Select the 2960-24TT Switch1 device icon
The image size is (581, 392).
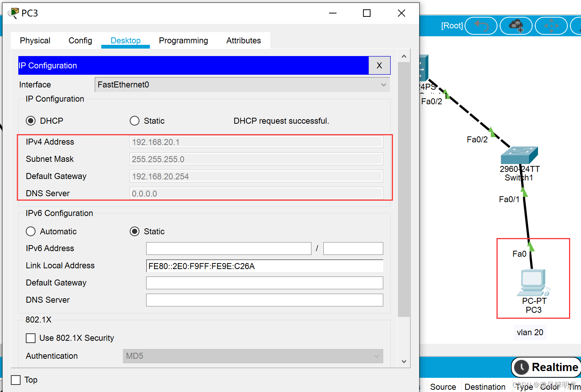pyautogui.click(x=519, y=155)
